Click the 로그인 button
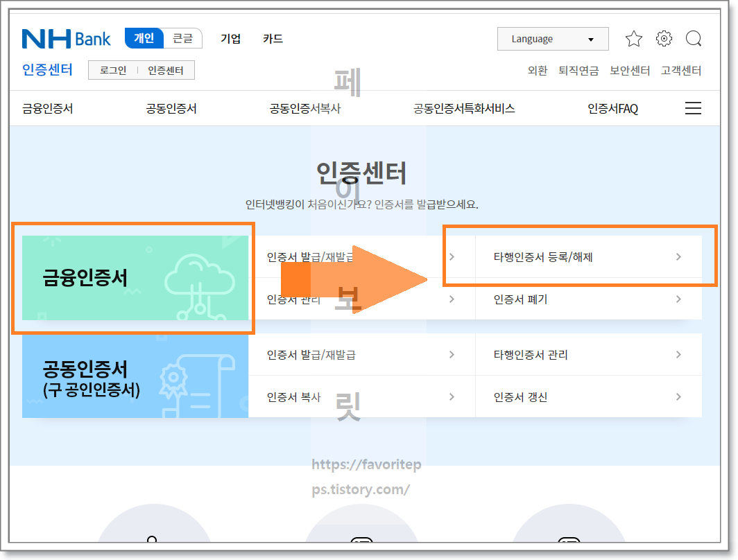This screenshot has height=560, width=738. tap(113, 70)
